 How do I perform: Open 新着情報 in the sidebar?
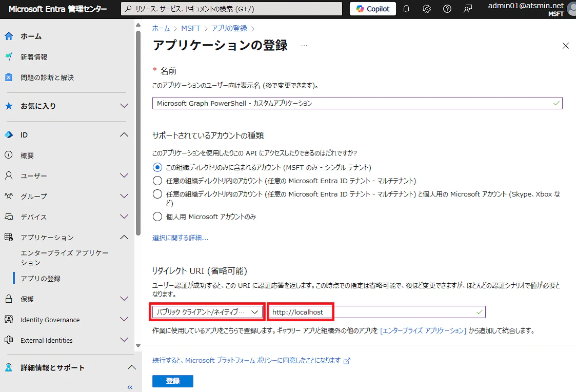coord(34,57)
